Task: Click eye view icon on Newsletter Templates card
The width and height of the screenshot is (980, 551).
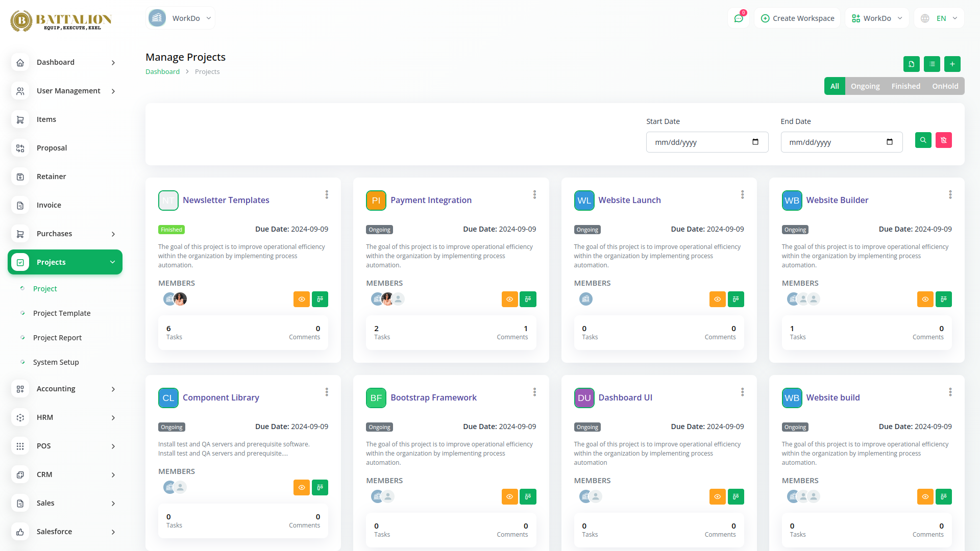Action: (302, 299)
